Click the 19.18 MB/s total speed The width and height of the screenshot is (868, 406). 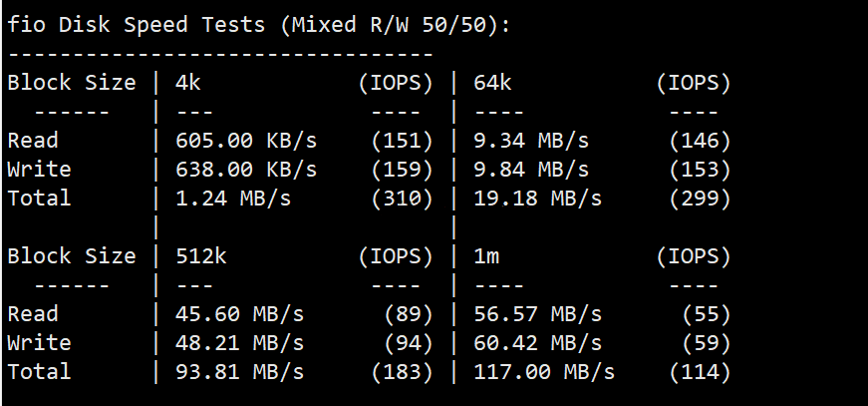tap(537, 199)
